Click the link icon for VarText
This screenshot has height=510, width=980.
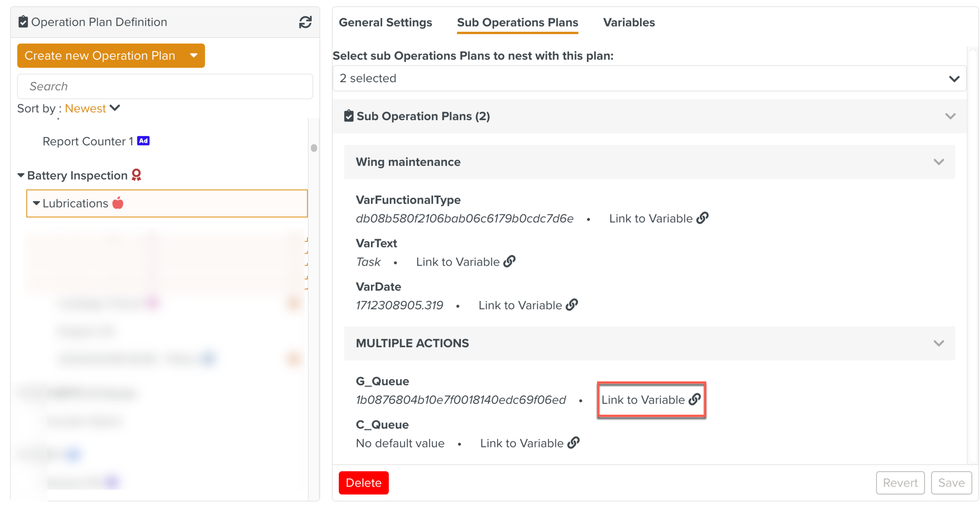[510, 261]
